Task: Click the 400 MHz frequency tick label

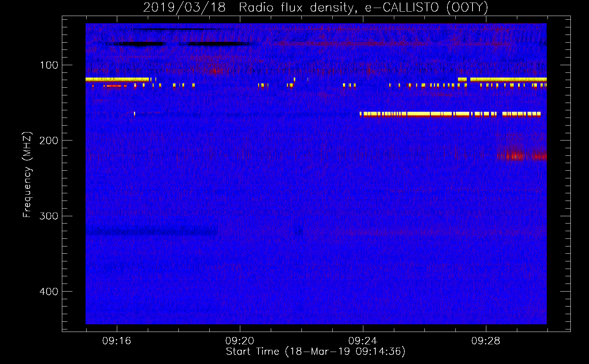Action: point(49,292)
